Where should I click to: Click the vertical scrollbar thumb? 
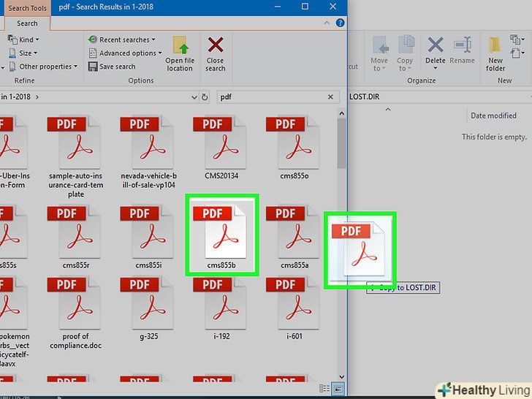[342, 143]
